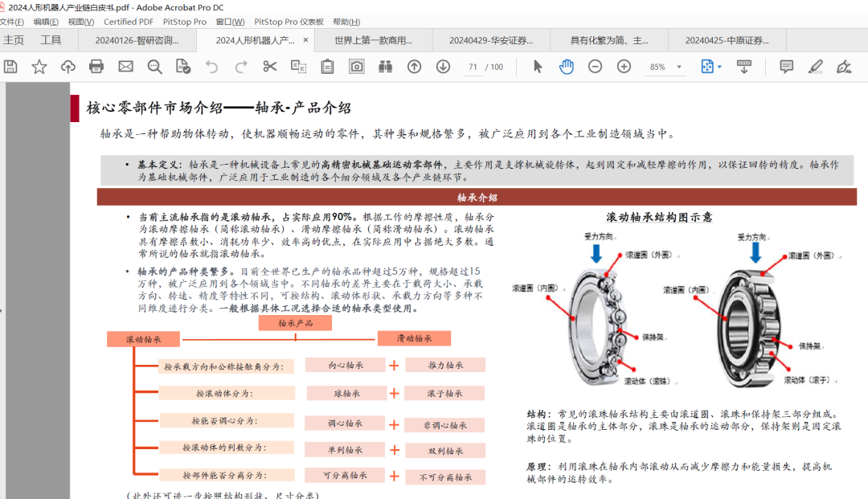
Task: Select the scissors cut tool
Action: pos(269,67)
